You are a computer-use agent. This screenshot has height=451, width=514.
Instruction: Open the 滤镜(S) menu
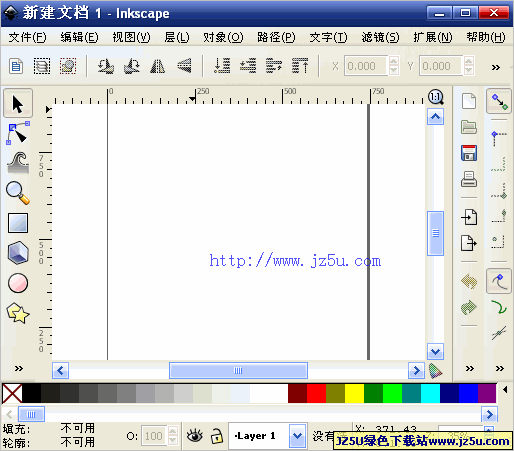click(x=380, y=37)
